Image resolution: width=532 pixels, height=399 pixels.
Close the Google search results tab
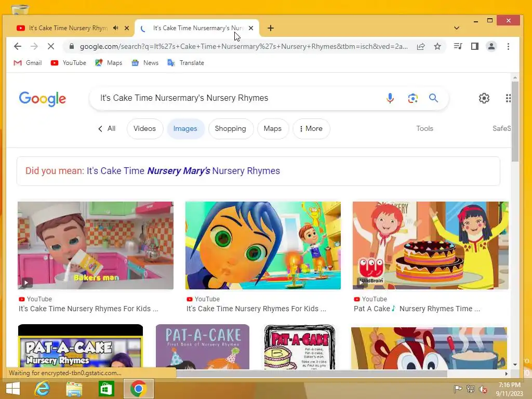tap(251, 28)
